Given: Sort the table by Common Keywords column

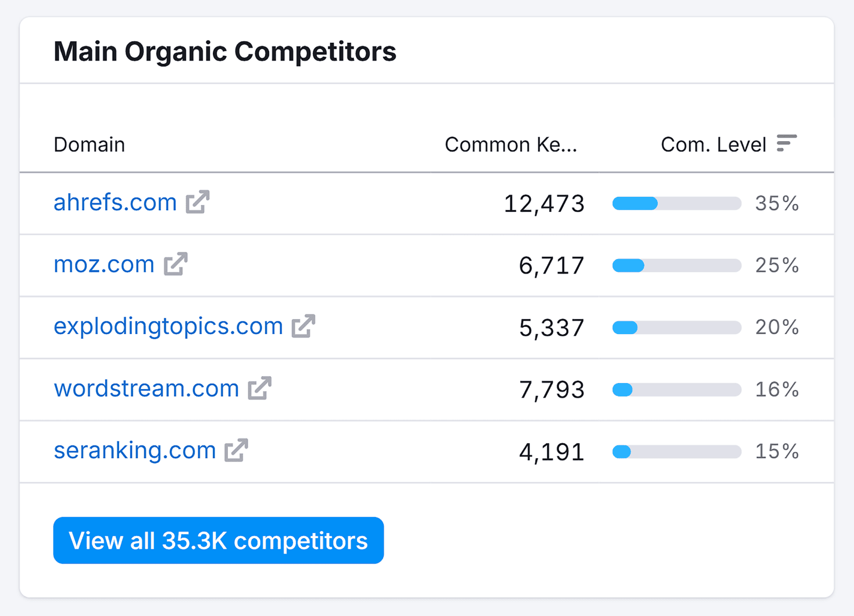Looking at the screenshot, I should [x=510, y=144].
